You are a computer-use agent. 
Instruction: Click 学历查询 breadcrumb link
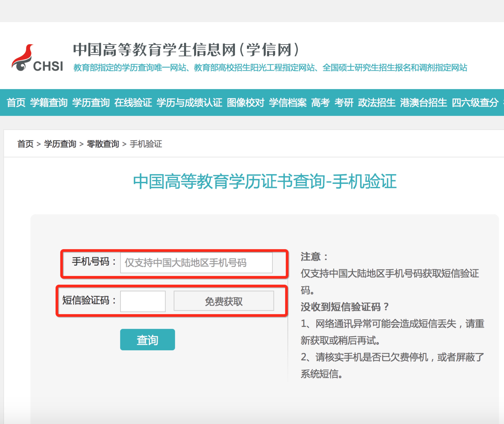pos(60,144)
